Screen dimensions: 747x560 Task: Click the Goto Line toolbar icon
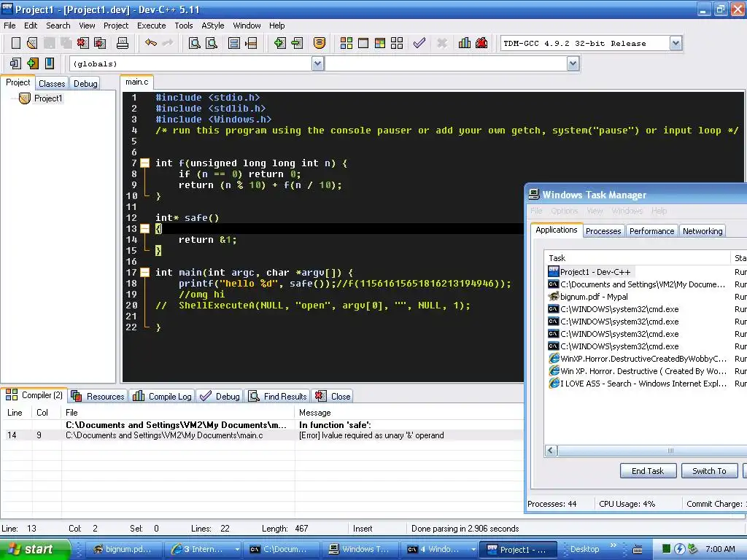pos(251,43)
